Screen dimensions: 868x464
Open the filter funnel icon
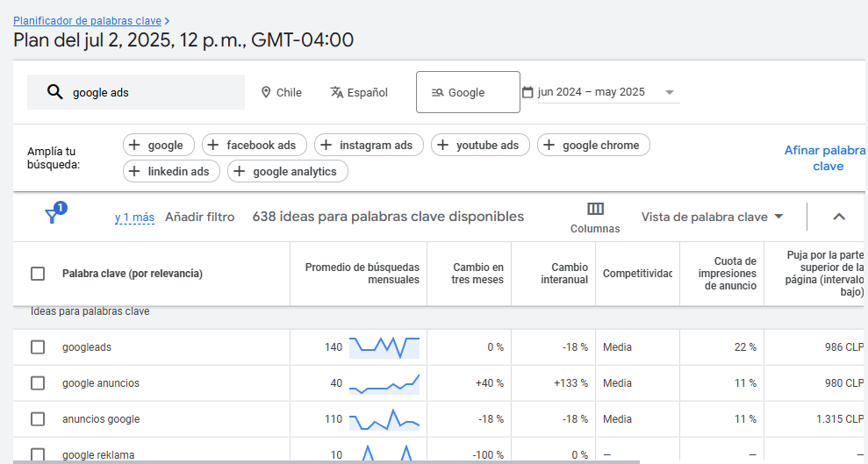pyautogui.click(x=53, y=216)
